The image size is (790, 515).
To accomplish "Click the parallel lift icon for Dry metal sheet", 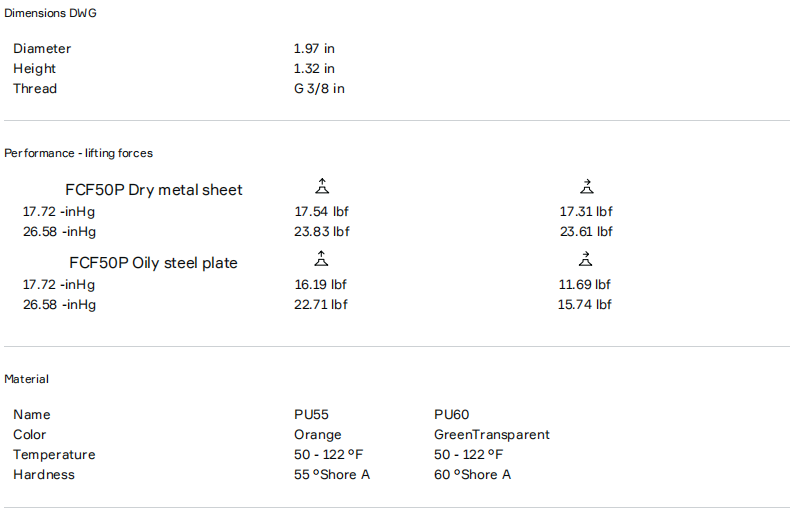I will 586,187.
